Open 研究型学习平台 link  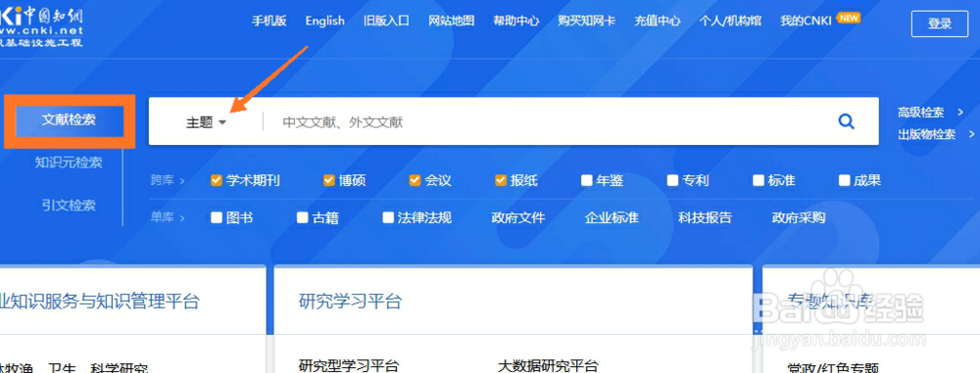click(349, 365)
